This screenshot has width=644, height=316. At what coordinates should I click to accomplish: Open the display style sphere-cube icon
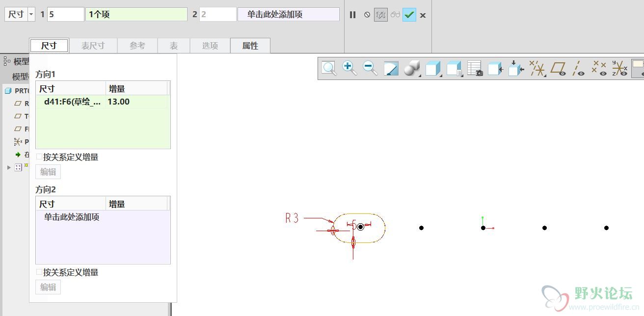pos(412,68)
